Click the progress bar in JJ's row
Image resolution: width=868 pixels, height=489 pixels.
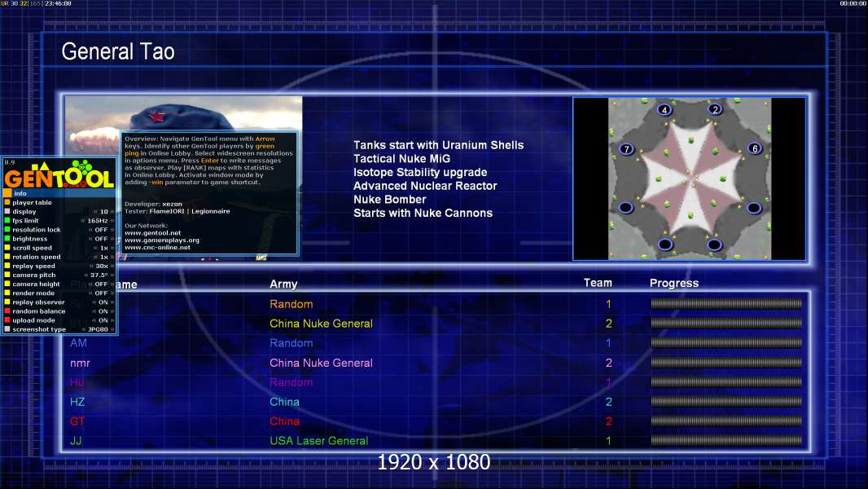(x=726, y=441)
